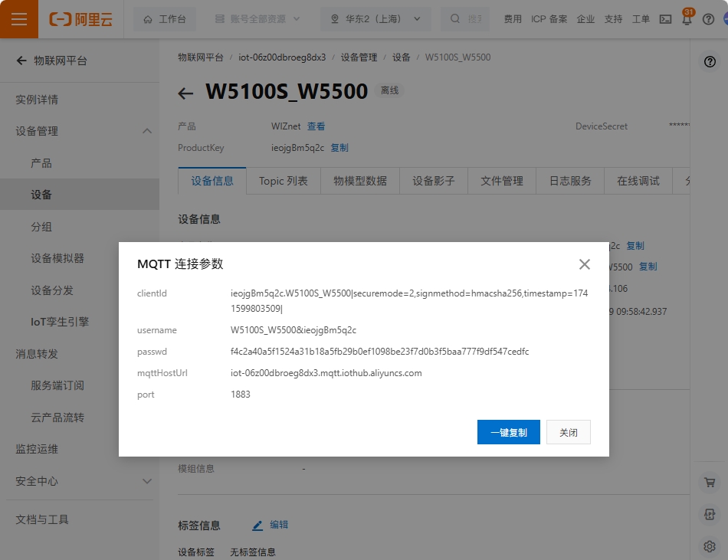
Task: Open the Cloud Shell terminal icon
Action: (x=665, y=19)
